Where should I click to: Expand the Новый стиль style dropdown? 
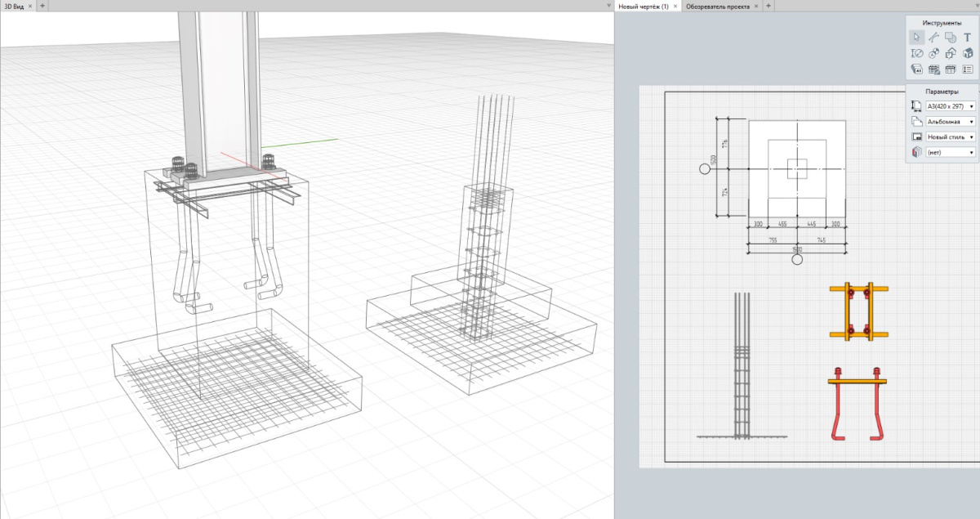(x=951, y=137)
